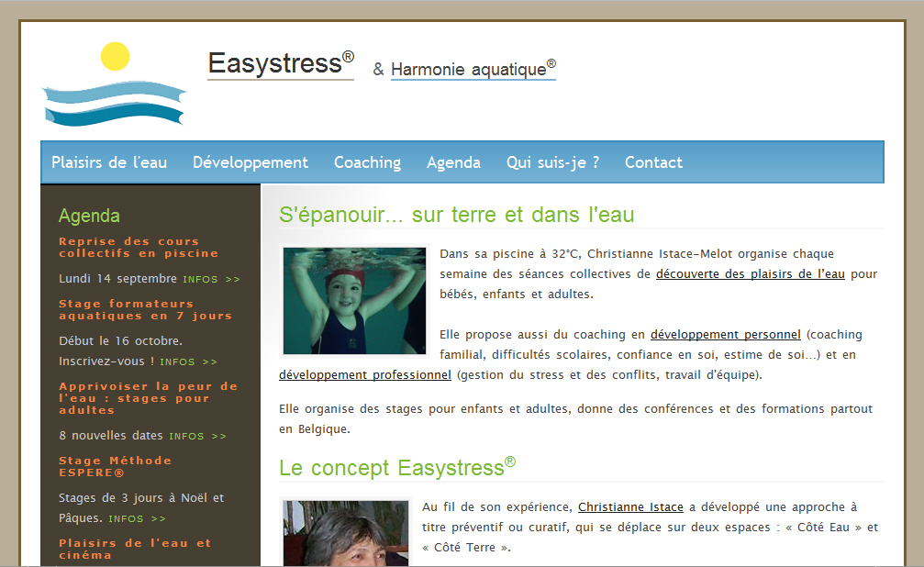Open the Plaisirs de l'eau menu

[109, 162]
